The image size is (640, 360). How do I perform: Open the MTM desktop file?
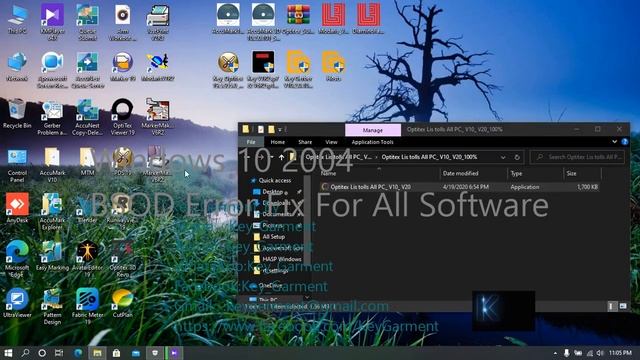tap(87, 162)
